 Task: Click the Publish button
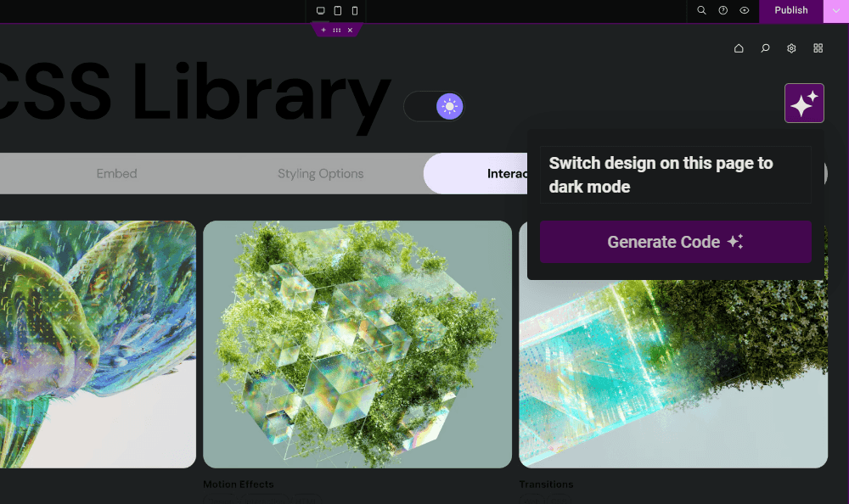(x=791, y=11)
